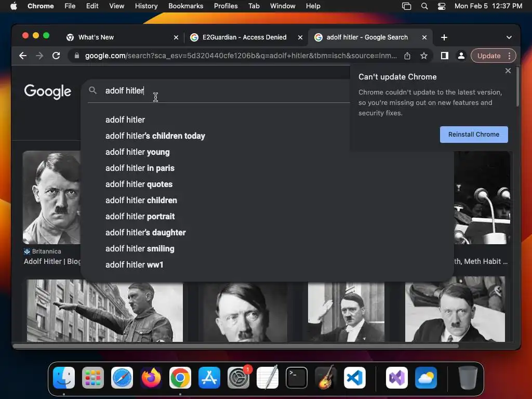Viewport: 532px width, 399px height.
Task: Click the Update button in toolbar
Action: [x=489, y=56]
